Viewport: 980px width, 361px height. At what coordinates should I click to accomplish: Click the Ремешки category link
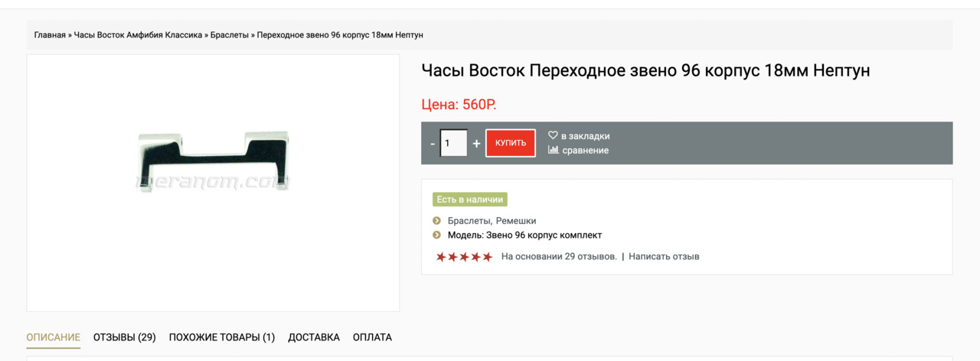click(x=516, y=221)
